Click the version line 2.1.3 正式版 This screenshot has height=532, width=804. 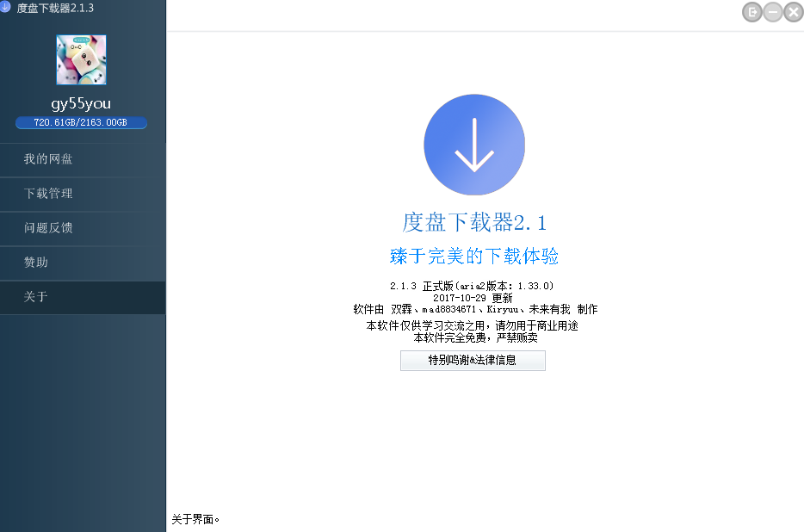coord(472,286)
